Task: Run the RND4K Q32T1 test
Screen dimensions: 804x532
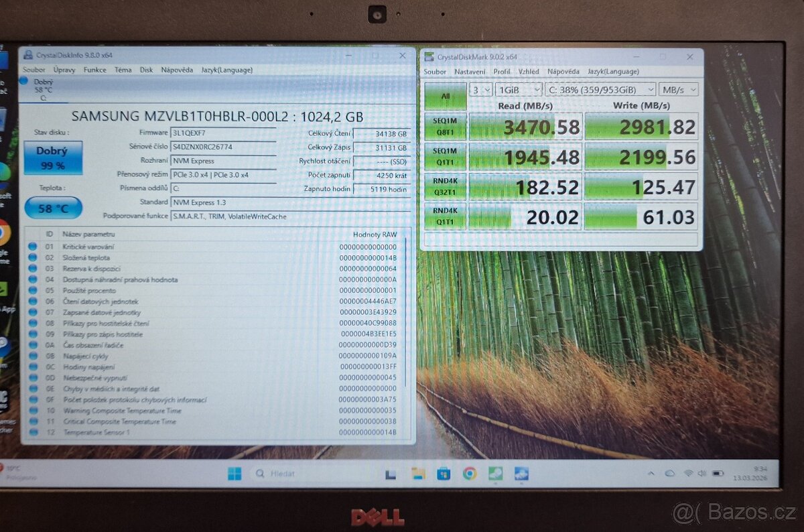Action: click(445, 186)
